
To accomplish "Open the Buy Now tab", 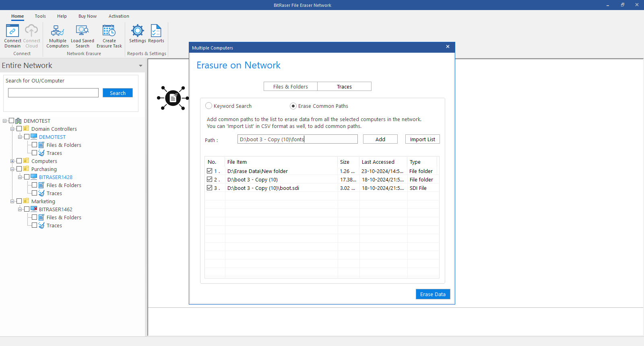I will click(x=87, y=16).
